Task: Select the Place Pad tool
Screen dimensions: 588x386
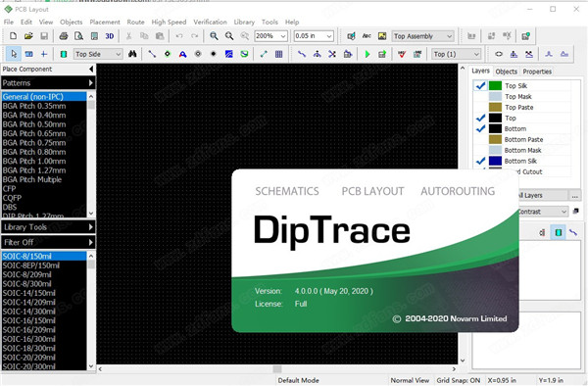Action: [x=168, y=54]
